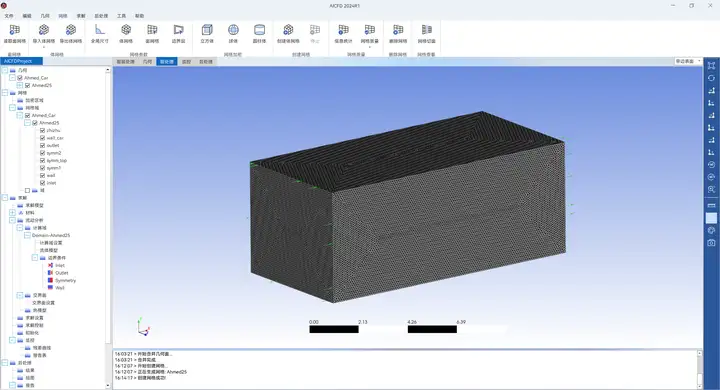The height and width of the screenshot is (390, 720).
Task: Click the project tree scrollbar down arrow
Action: pyautogui.click(x=108, y=386)
